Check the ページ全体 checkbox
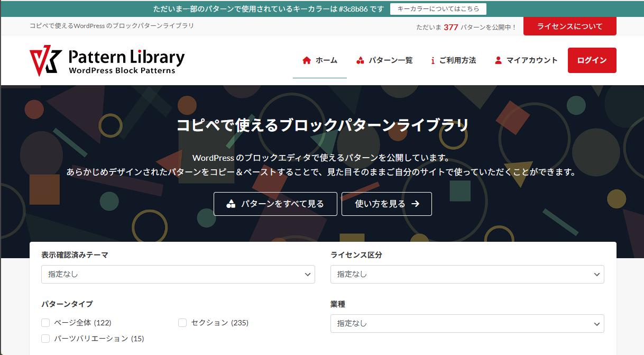This screenshot has height=355, width=644. [x=45, y=323]
